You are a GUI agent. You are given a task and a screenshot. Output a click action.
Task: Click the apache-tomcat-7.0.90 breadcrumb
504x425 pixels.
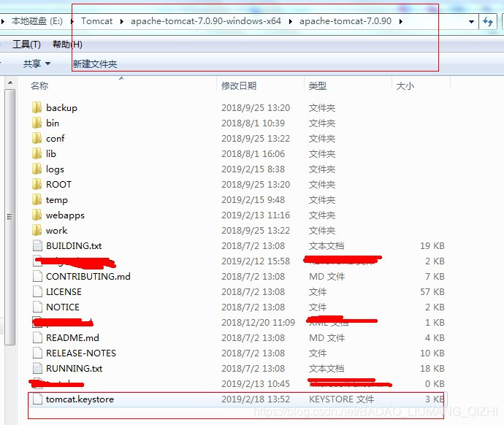click(345, 21)
